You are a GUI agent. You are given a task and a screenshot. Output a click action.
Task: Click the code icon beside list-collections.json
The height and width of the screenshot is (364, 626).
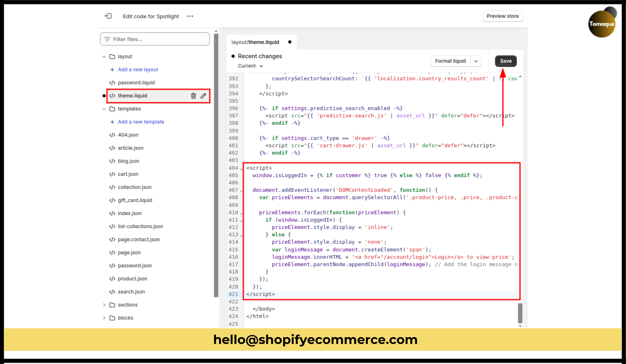click(112, 226)
